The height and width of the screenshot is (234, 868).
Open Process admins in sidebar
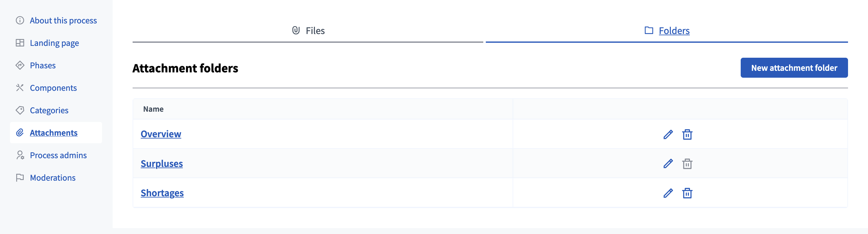coord(58,155)
